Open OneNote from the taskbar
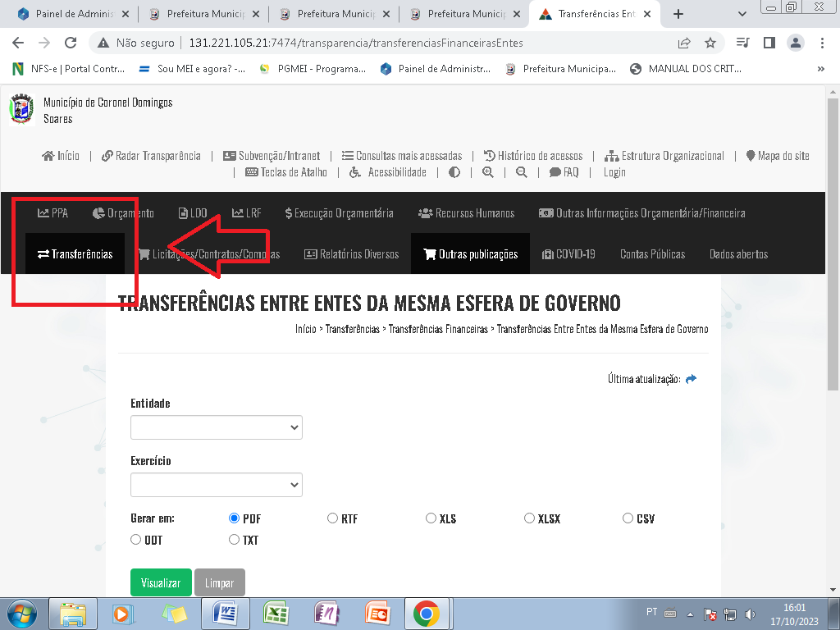840x630 pixels. [x=326, y=614]
